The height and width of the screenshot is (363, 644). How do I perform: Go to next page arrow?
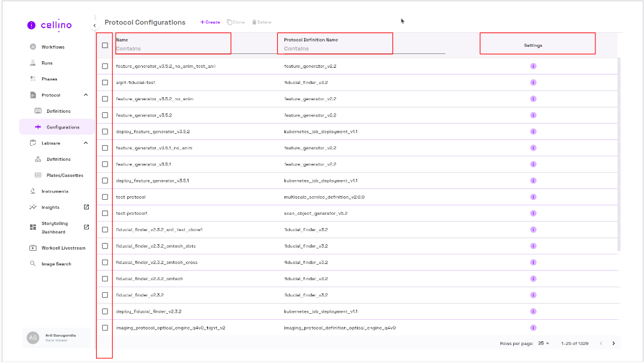[613, 343]
